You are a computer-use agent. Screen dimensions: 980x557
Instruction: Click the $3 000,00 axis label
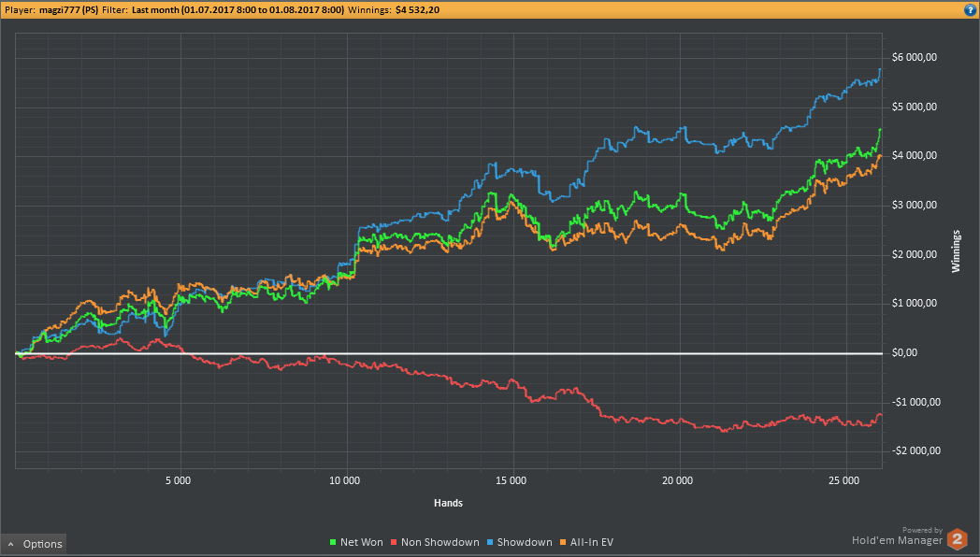[x=915, y=205]
